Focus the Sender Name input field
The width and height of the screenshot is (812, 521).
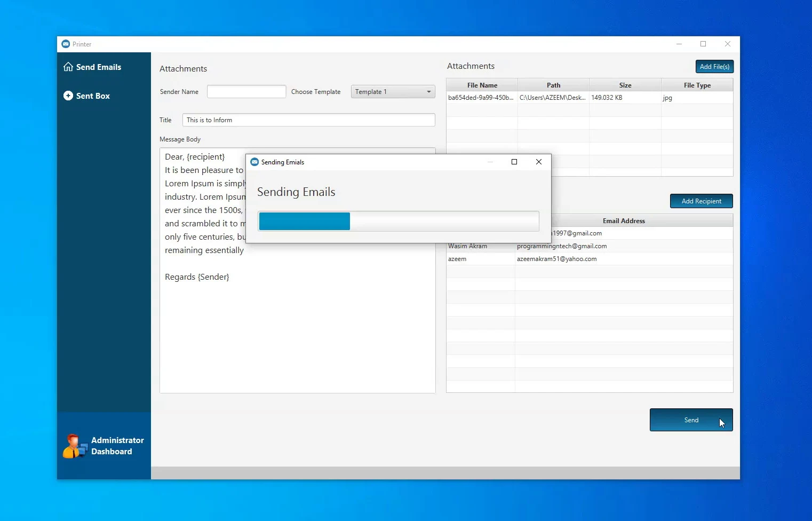(x=246, y=92)
